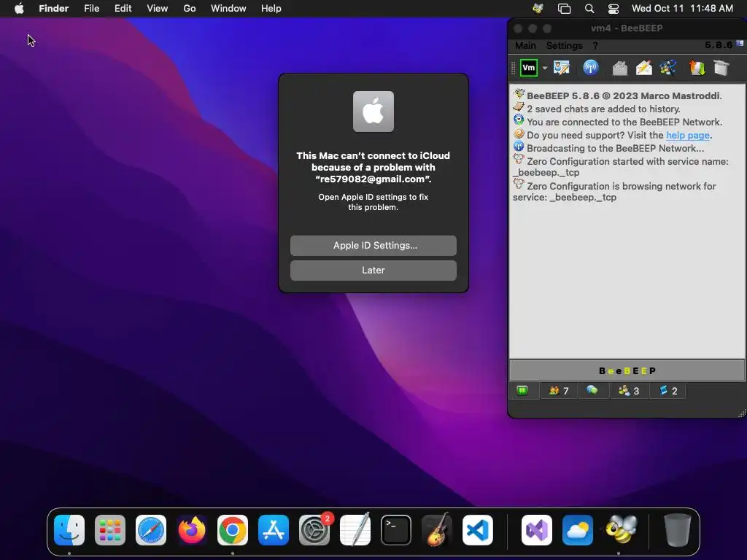Open the Help menu in menu bar
This screenshot has height=560, width=747.
point(271,8)
